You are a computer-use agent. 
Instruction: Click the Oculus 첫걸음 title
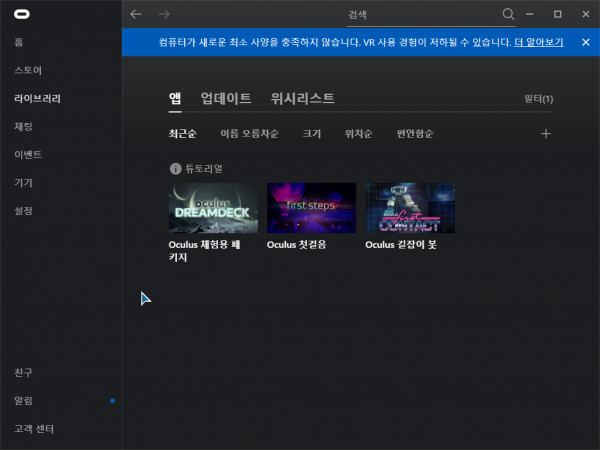[297, 245]
